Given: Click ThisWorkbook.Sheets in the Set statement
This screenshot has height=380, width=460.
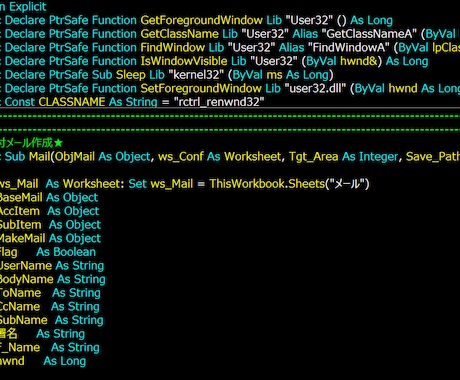Looking at the screenshot, I should (267, 184).
